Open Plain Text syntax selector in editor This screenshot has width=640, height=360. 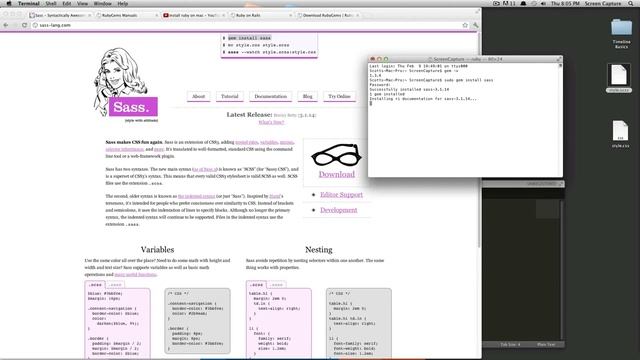(x=546, y=344)
